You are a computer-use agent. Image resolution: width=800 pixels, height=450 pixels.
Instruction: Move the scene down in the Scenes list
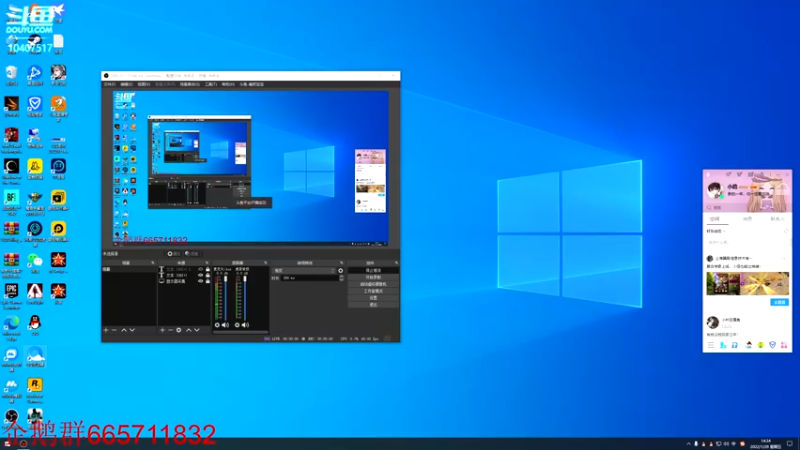pos(132,330)
